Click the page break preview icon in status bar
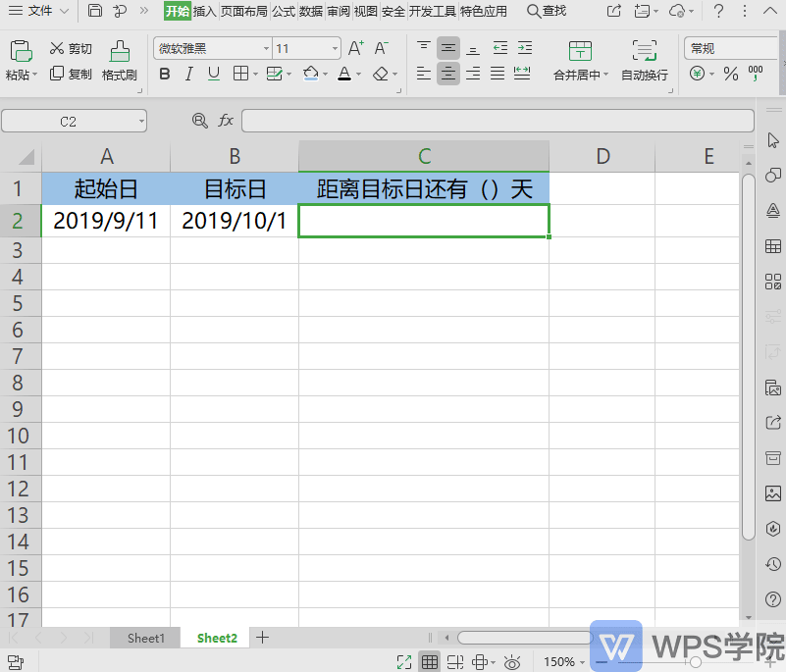The height and width of the screenshot is (672, 786). (454, 662)
